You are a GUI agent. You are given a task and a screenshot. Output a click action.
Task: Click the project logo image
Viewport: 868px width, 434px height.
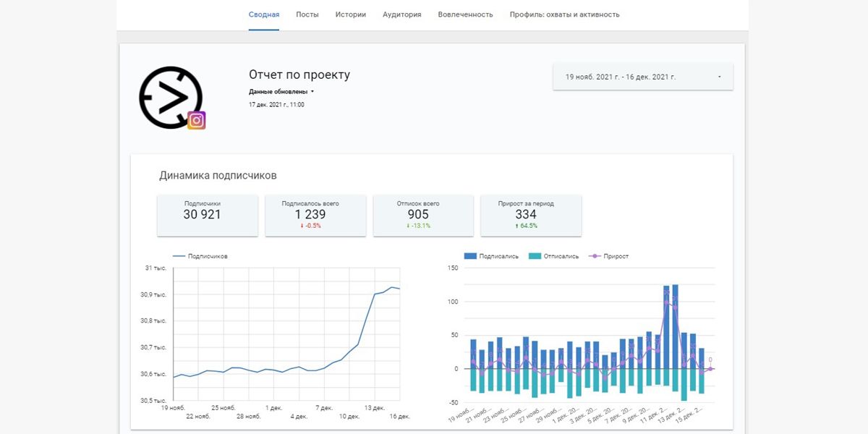[x=169, y=98]
